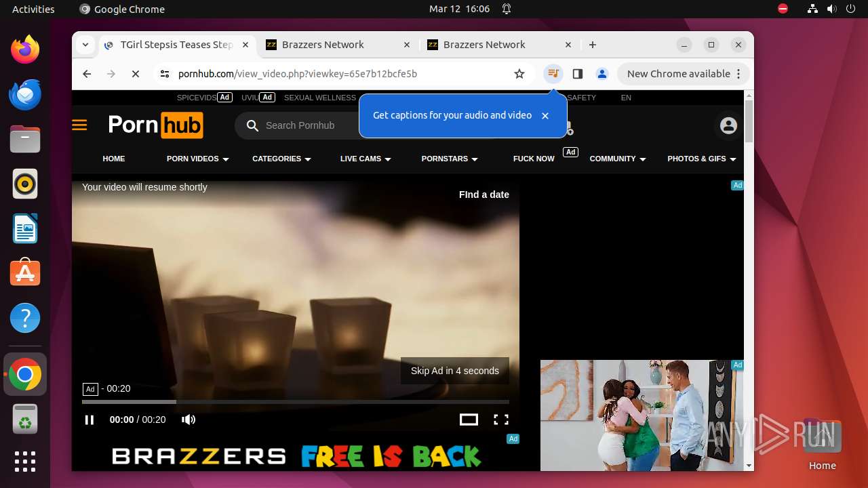Switch video to theater mode

tap(469, 420)
